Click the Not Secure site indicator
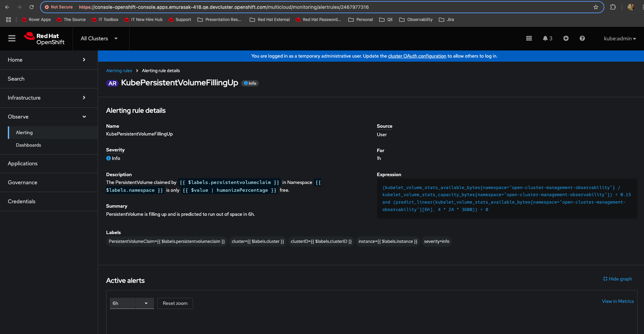The height and width of the screenshot is (334, 644). click(x=59, y=7)
